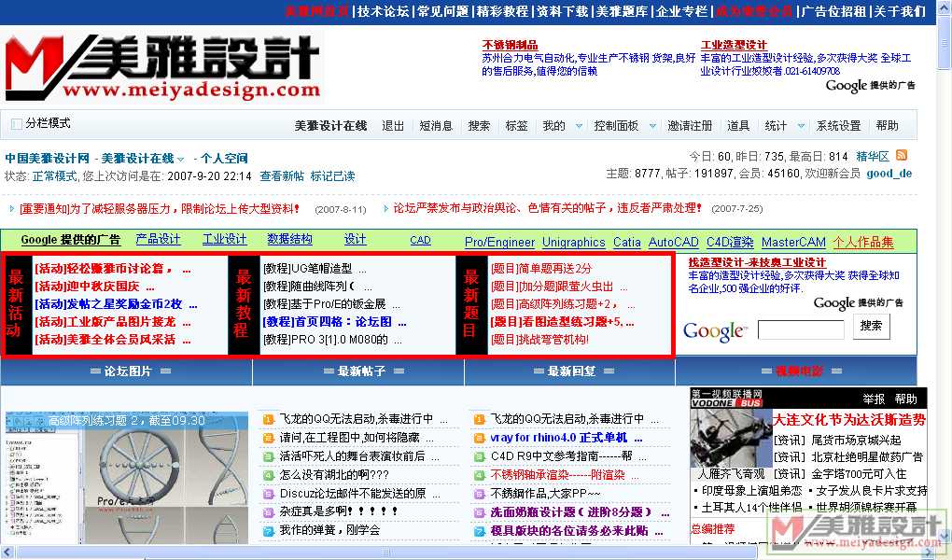Click rank 1 icon in 最新帖子 list
The height and width of the screenshot is (560, 952).
[268, 419]
